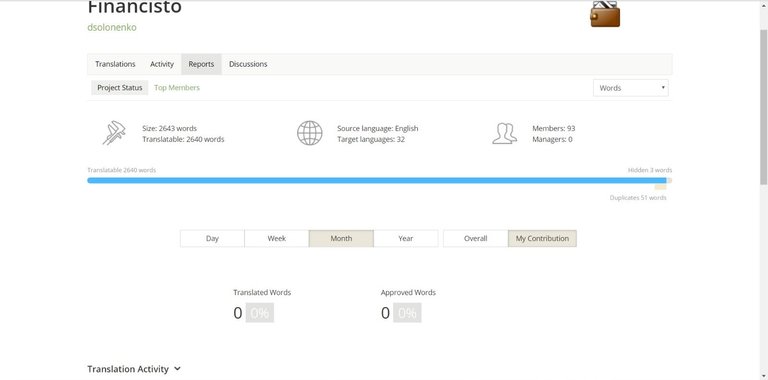Click the 'Translatable: 2640 words' stat text

[183, 140]
